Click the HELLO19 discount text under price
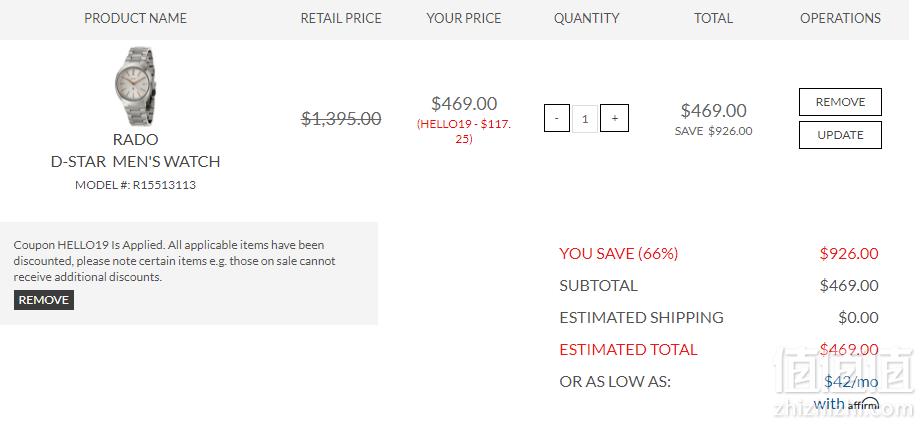The height and width of the screenshot is (426, 923). 464,132
